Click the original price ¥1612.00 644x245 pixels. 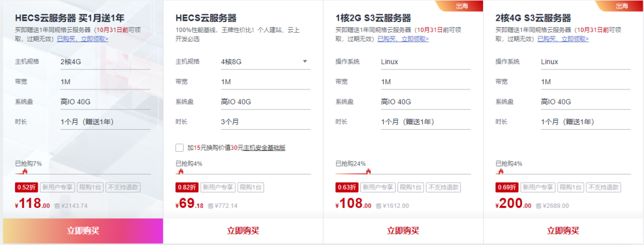[x=396, y=205]
